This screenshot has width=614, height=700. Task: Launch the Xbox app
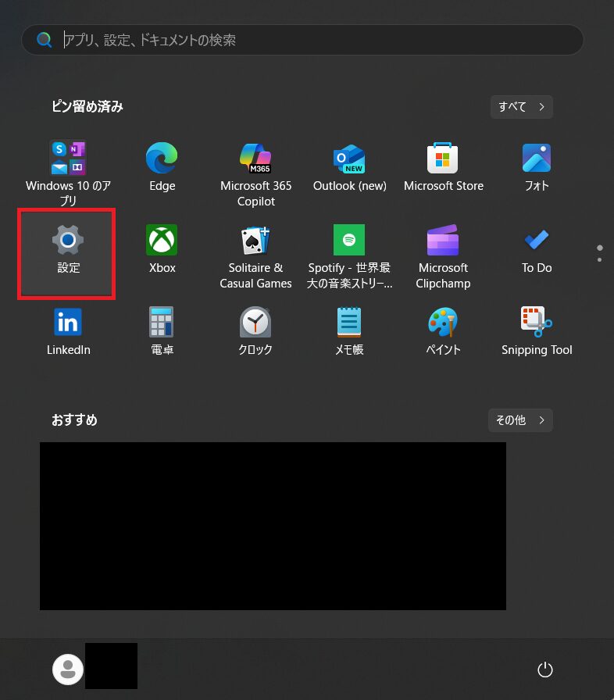tap(162, 248)
